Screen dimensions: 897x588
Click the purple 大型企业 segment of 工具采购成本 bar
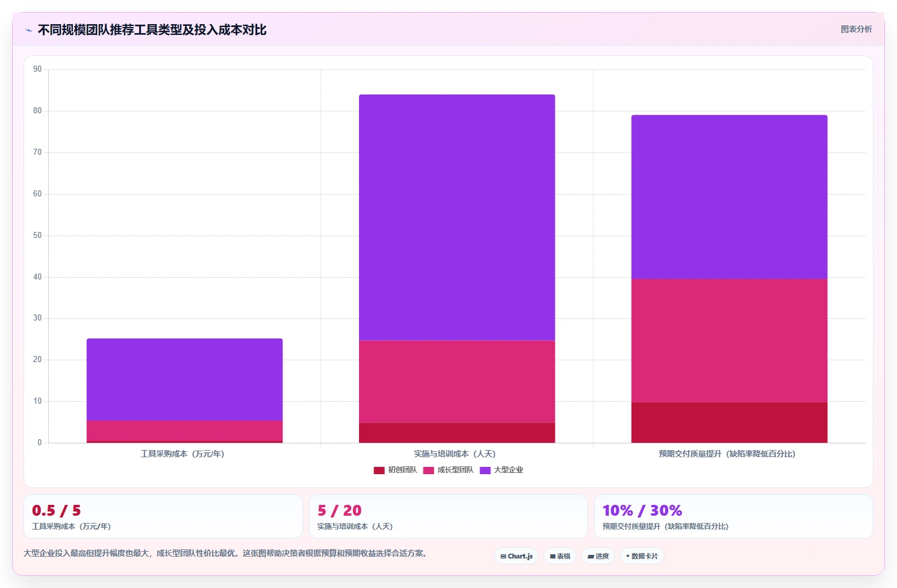[184, 380]
